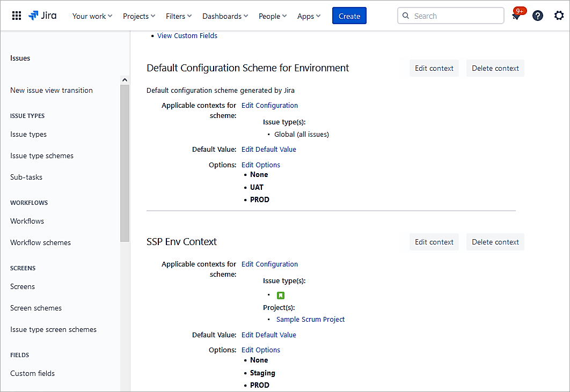Click the sidebar vertical scrollbar
The height and width of the screenshot is (392, 570).
click(125, 161)
